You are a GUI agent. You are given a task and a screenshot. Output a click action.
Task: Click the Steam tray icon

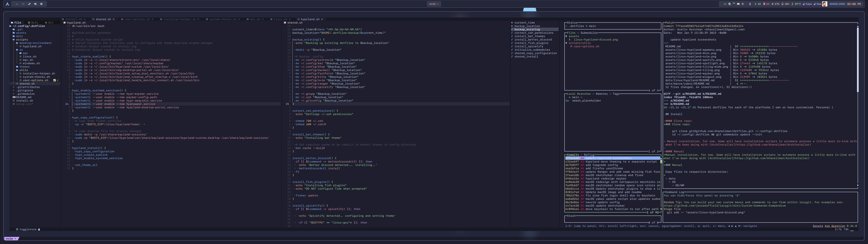729,4
